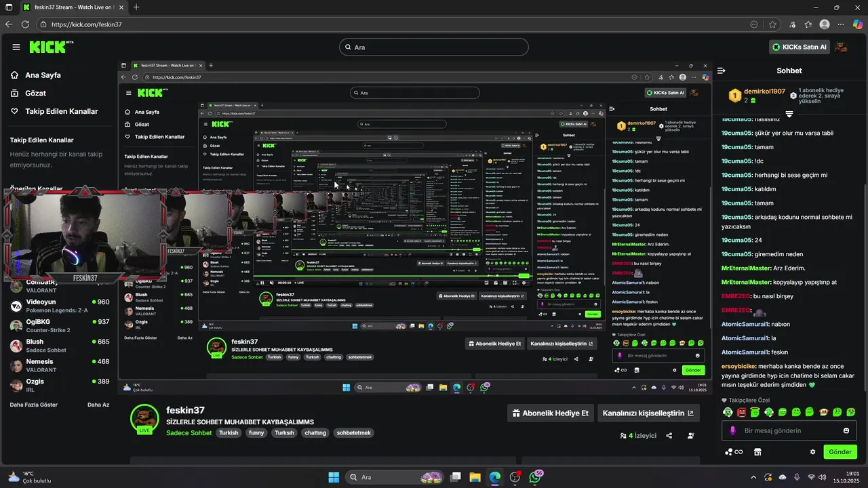Open chat settings gear icon
Image resolution: width=868 pixels, height=488 pixels.
coord(813,452)
